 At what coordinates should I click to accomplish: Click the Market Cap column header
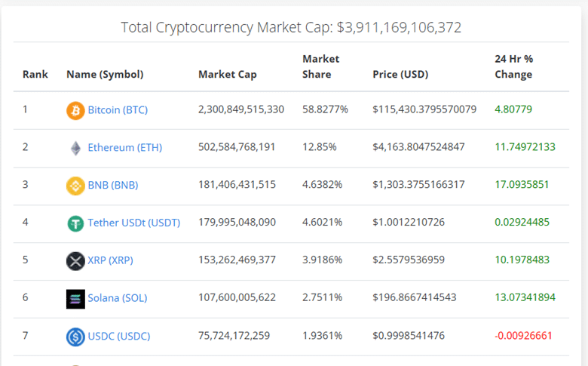point(228,75)
